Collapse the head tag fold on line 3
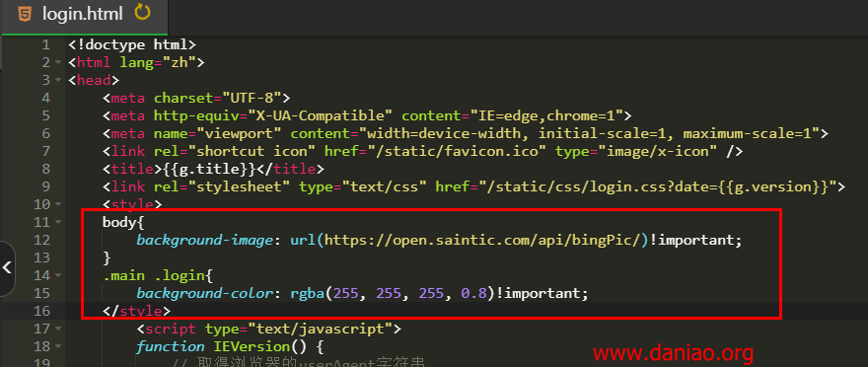The height and width of the screenshot is (367, 868). 58,80
